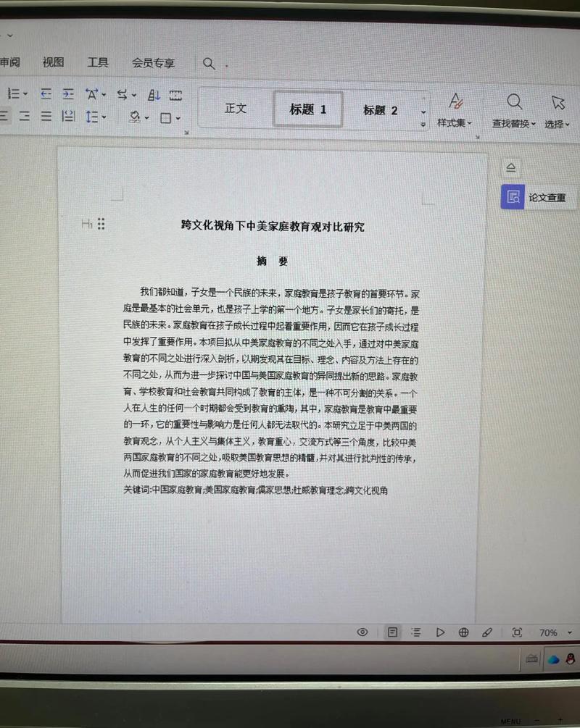The image size is (580, 728).
Task: Switch to outline view in status bar
Action: (x=416, y=632)
